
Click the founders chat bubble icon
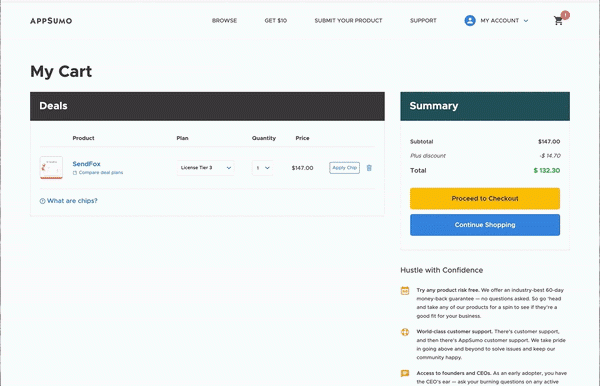coord(405,373)
